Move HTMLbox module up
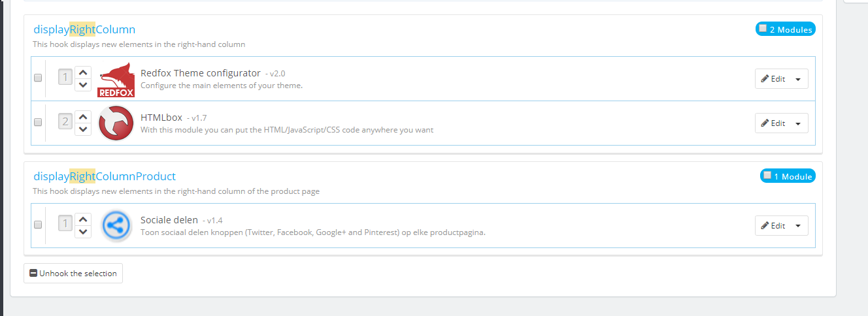This screenshot has height=316, width=868. (x=83, y=117)
